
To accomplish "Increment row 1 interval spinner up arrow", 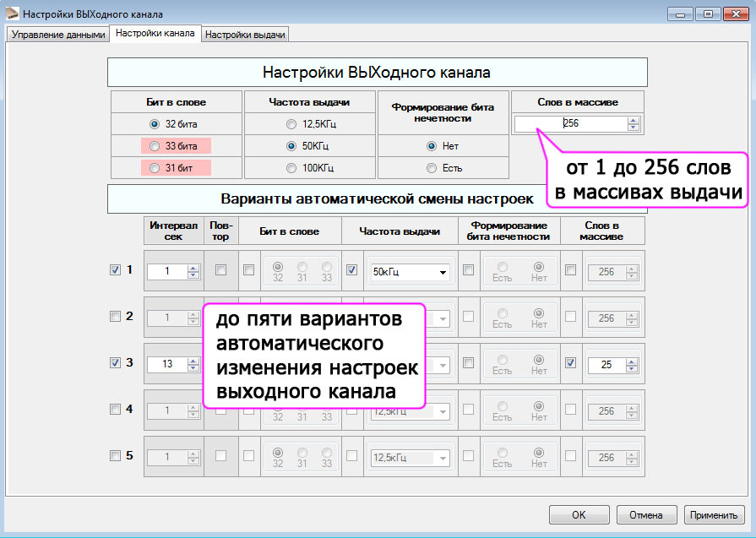I will [x=193, y=268].
